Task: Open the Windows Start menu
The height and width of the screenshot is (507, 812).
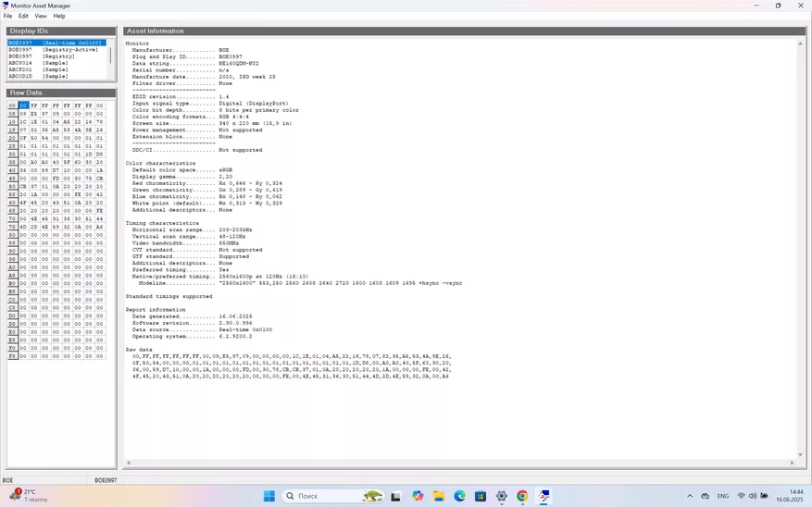Action: [x=269, y=496]
